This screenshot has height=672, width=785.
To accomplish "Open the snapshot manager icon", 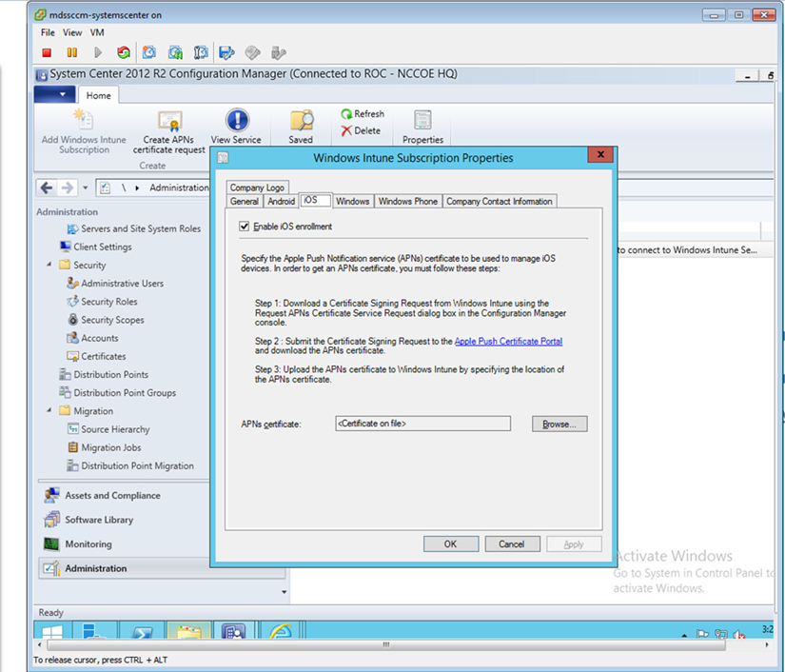I will pos(201,52).
